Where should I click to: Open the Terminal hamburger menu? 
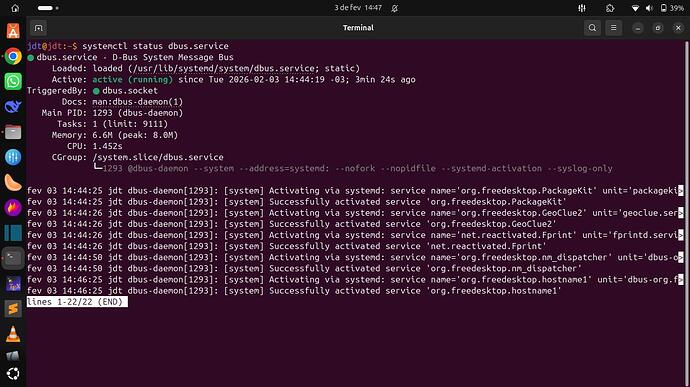[613, 28]
